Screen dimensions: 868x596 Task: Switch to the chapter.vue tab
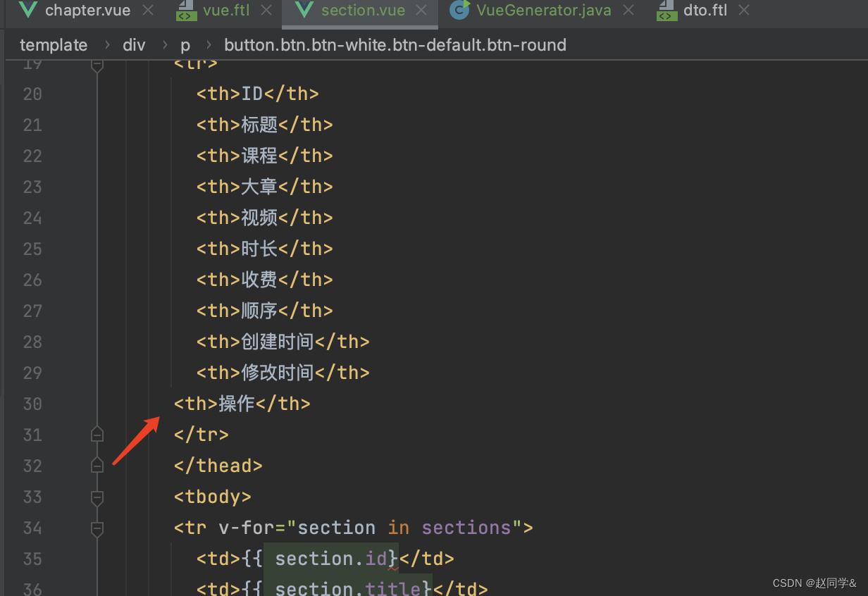pyautogui.click(x=87, y=11)
